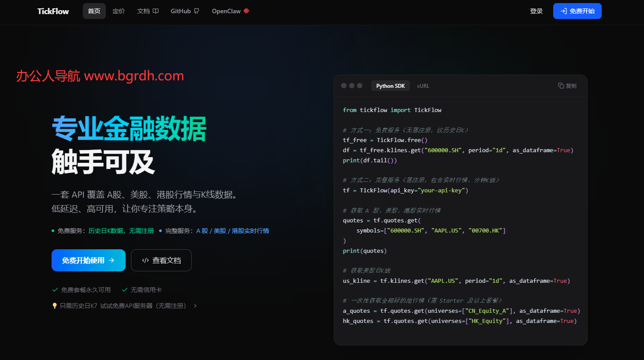Copy the code with the 复制 button
This screenshot has width=644, height=360.
(567, 86)
